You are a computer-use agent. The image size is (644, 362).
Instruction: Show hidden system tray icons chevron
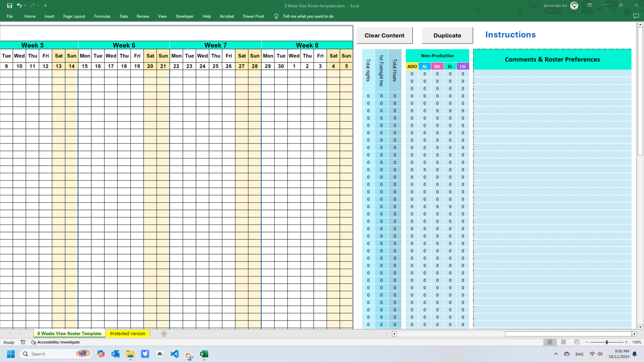(x=556, y=354)
